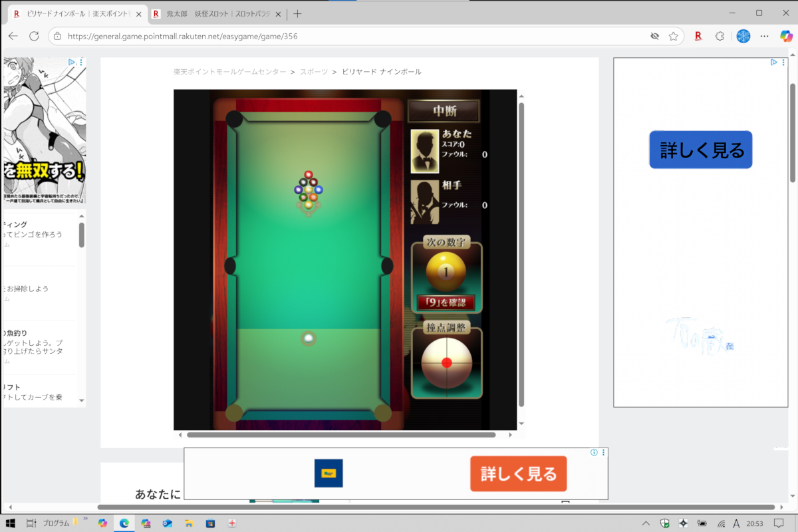The image size is (798, 532).
Task: Open AdChoices icon in left manga ad
Action: tap(72, 62)
